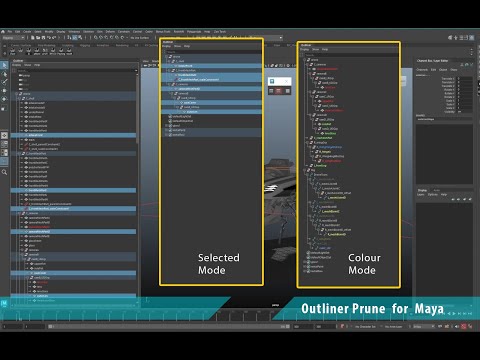Switch to the Animation shelf tab

pos(103,45)
